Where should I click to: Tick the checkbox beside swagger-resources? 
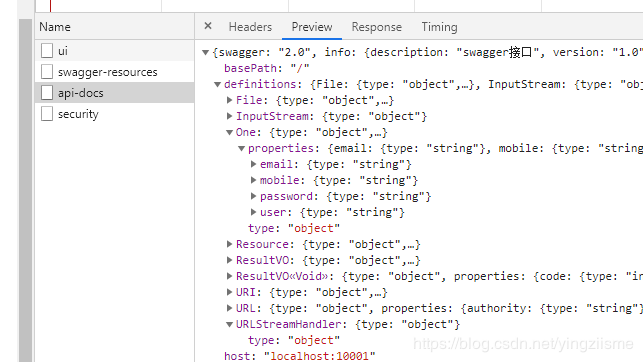pyautogui.click(x=47, y=72)
